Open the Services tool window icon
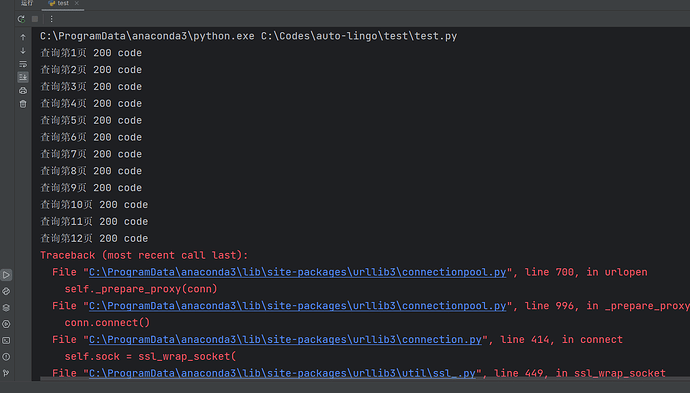The width and height of the screenshot is (690, 393). [6, 324]
